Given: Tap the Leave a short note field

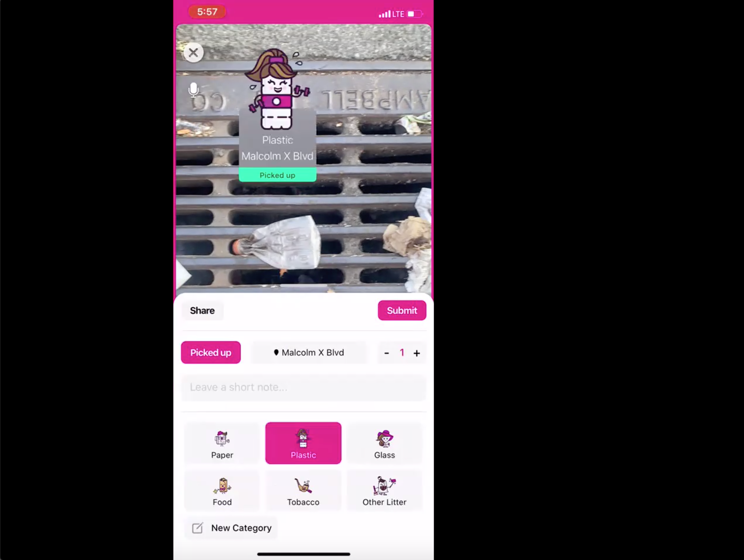Looking at the screenshot, I should [303, 386].
